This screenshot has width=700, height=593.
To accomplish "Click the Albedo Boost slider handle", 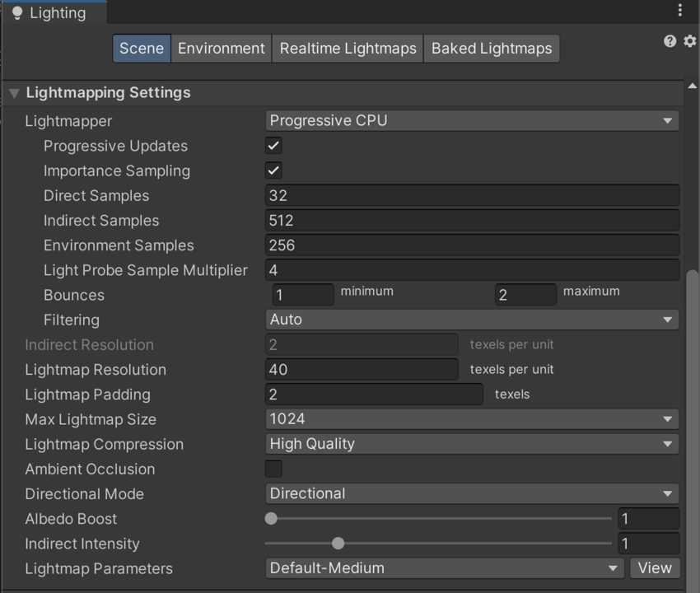I will pyautogui.click(x=271, y=519).
